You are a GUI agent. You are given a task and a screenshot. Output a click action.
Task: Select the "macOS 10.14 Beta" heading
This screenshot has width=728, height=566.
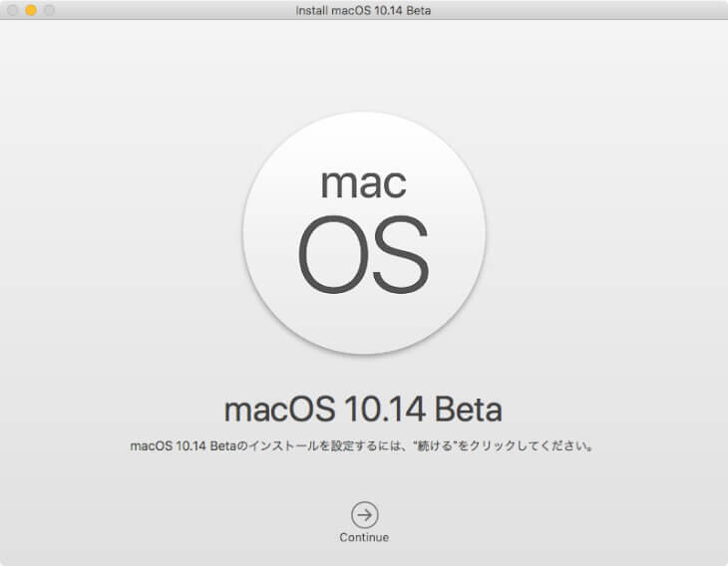pyautogui.click(x=364, y=409)
